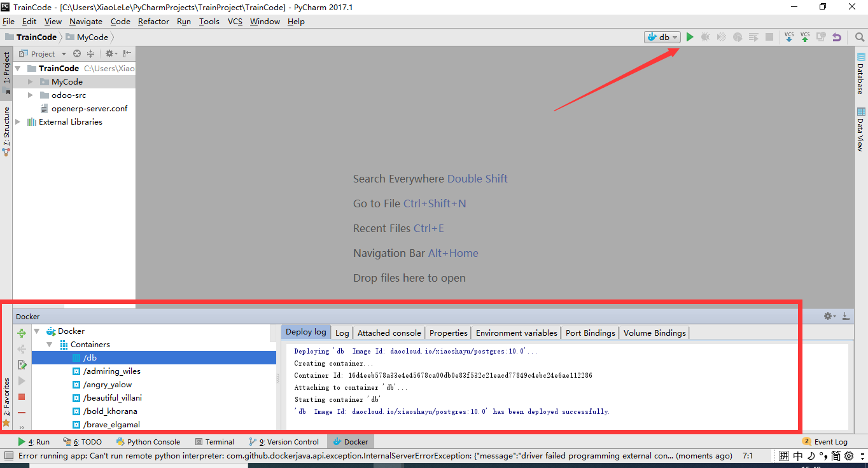The image size is (868, 468).
Task: Collapse the Containers tree node
Action: point(49,344)
